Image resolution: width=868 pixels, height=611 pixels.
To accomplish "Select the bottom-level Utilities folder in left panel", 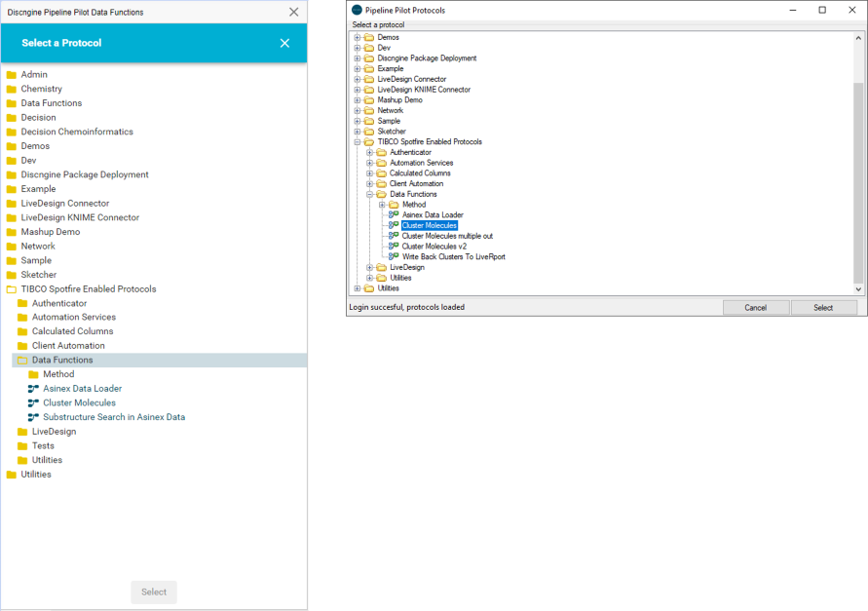I will (x=36, y=475).
